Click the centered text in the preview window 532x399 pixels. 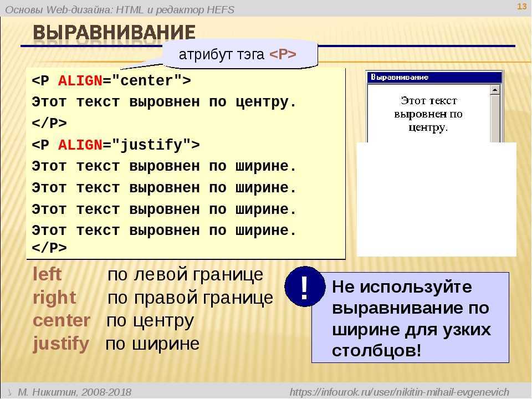pyautogui.click(x=428, y=114)
